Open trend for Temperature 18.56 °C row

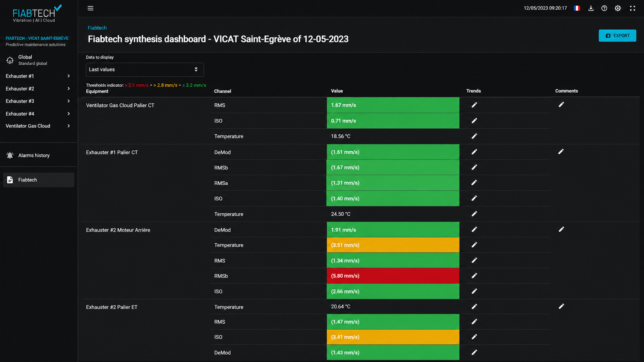474,136
